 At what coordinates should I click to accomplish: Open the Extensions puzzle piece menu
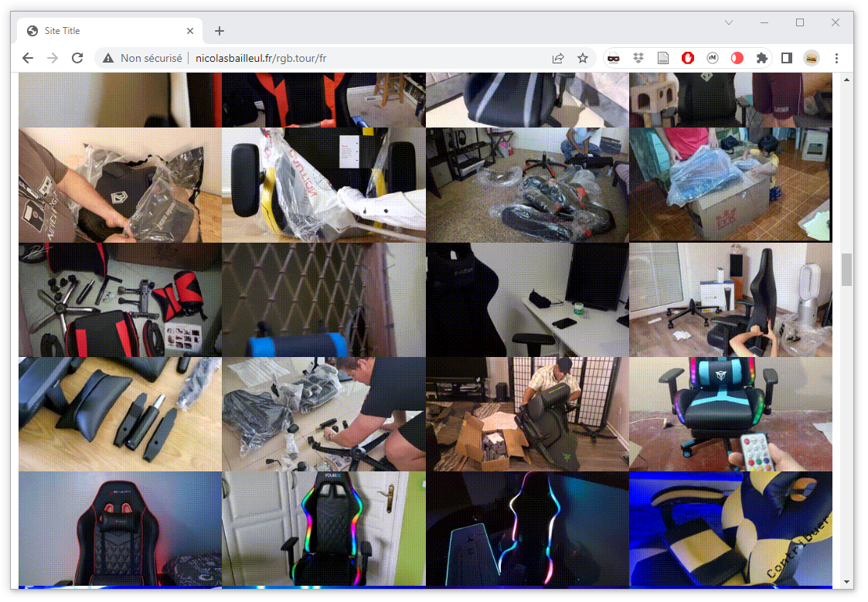[x=761, y=58]
